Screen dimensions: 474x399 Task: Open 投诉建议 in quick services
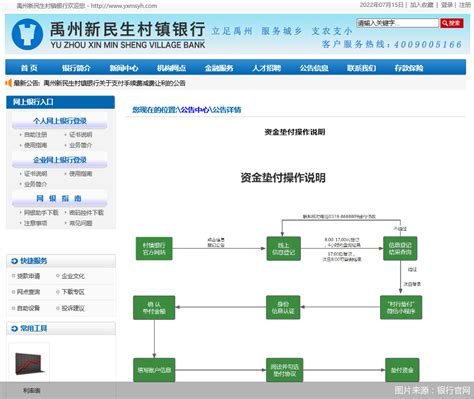click(x=73, y=308)
